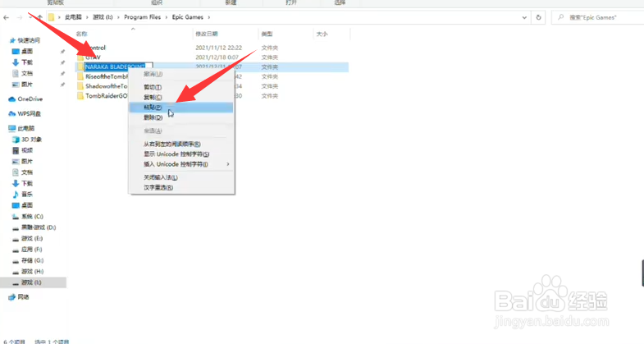Click the 快速访问 star icon
The image size is (644, 344).
(x=12, y=40)
